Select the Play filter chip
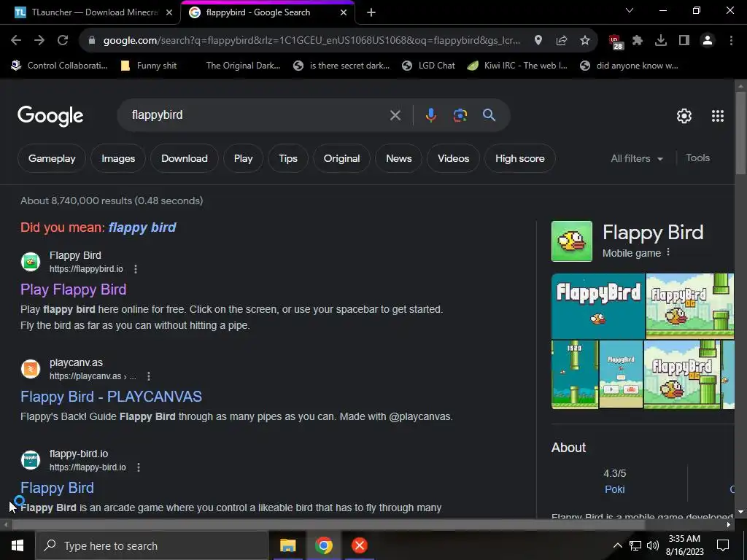 click(243, 158)
